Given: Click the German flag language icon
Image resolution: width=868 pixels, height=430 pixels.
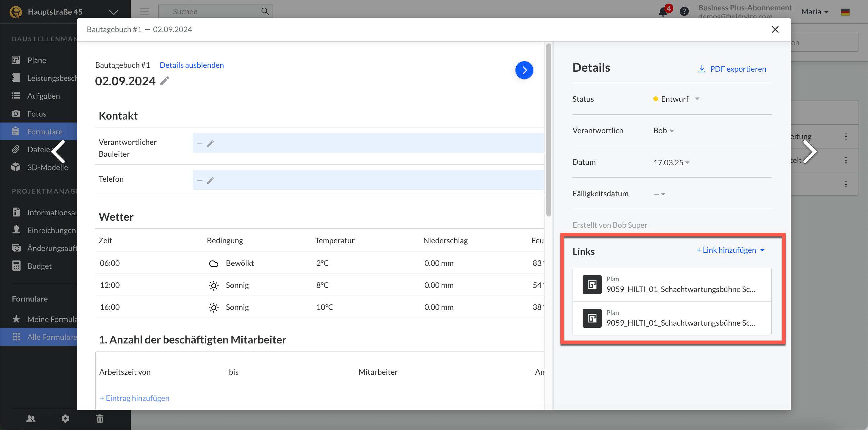Looking at the screenshot, I should pos(845,12).
